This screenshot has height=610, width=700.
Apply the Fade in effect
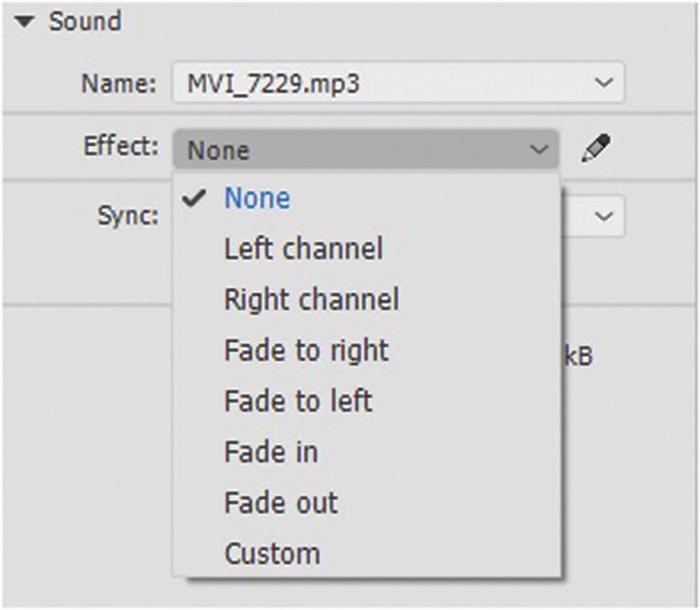[271, 452]
